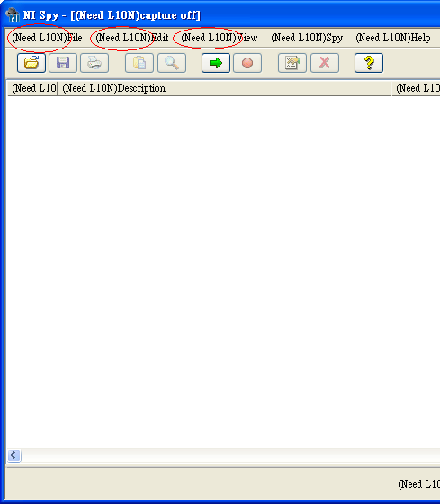Open the (Need L10N)Help menu
This screenshot has height=504, width=440.
coord(392,38)
